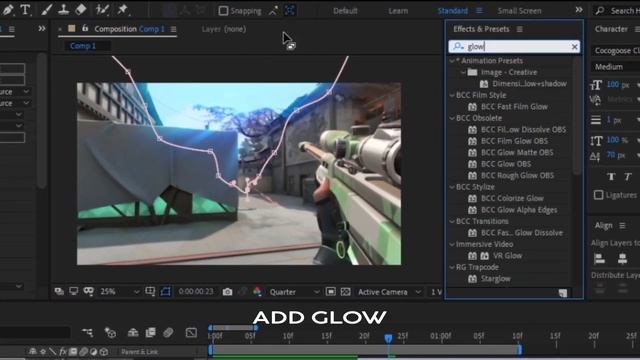
Task: Open Active Camera view dropdown
Action: tap(389, 292)
